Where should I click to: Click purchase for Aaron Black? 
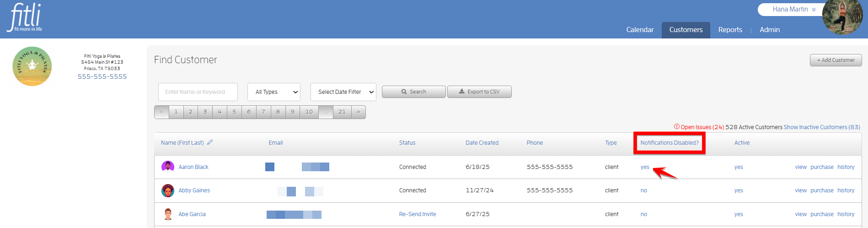coord(822,167)
